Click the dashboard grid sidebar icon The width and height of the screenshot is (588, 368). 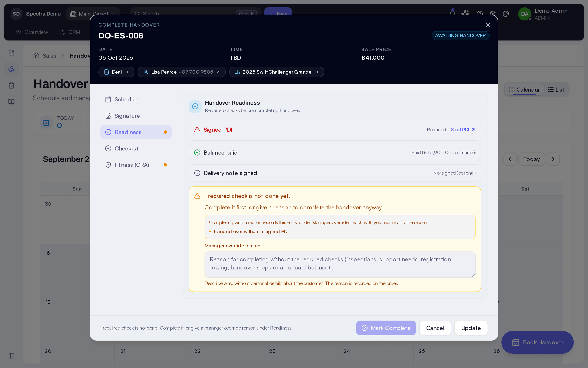pos(11,53)
